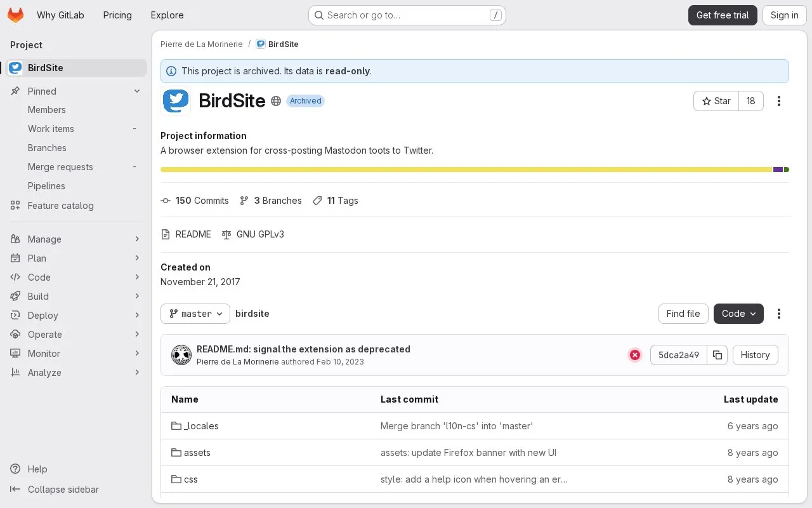Screen dimensions: 812x508
Task: Click the Find file button
Action: tap(683, 314)
